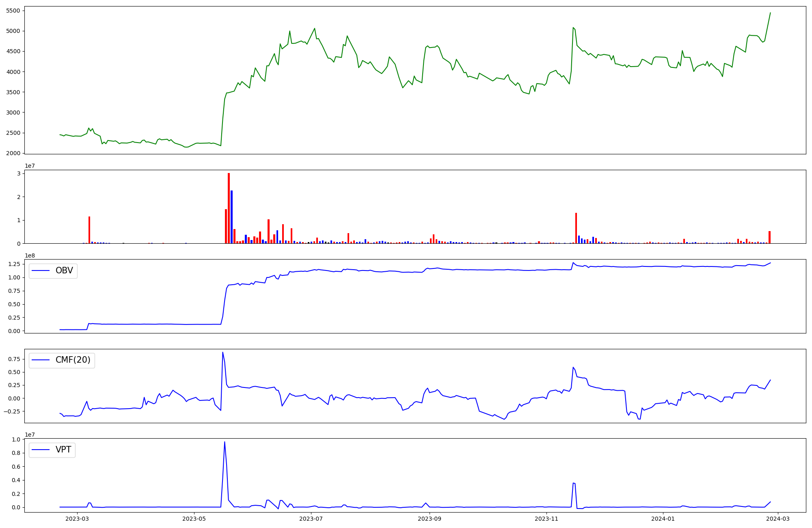Click the tallest blue volume bar
This screenshot has width=812, height=528.
click(231, 217)
